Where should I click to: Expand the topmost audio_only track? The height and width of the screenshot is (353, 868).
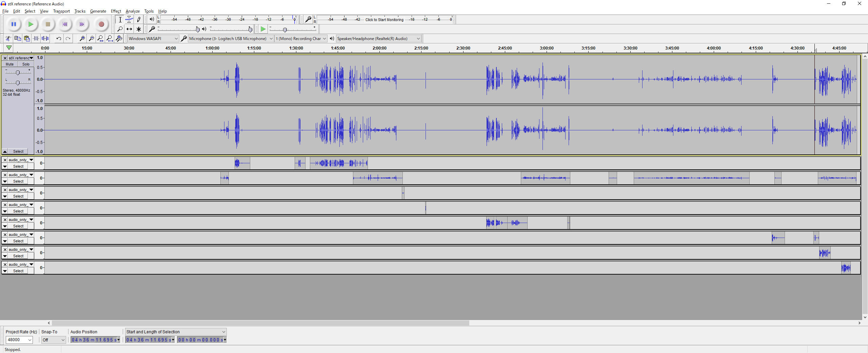tap(5, 166)
